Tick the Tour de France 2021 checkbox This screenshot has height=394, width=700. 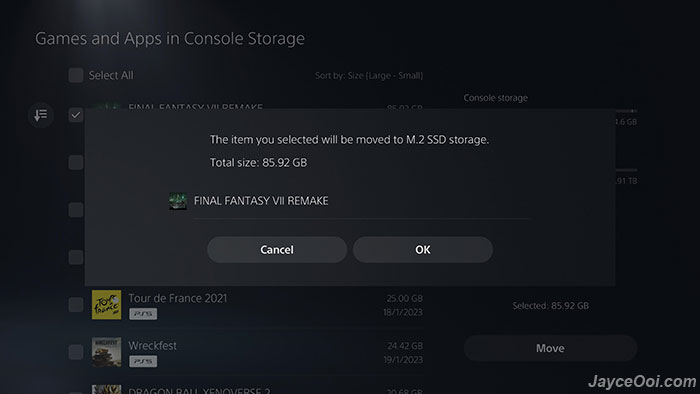76,305
